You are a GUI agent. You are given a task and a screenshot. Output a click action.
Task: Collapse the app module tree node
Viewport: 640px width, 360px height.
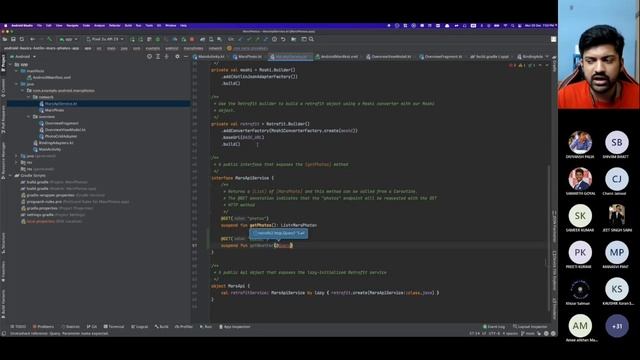point(11,64)
